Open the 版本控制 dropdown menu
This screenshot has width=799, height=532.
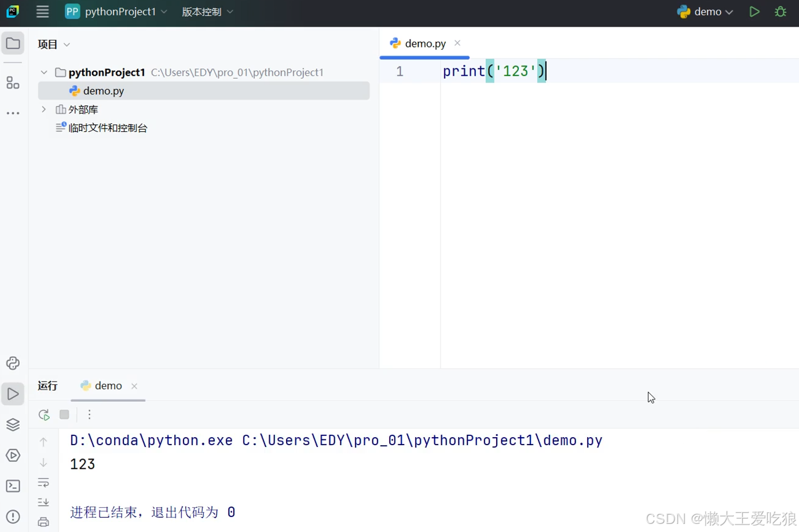click(207, 12)
